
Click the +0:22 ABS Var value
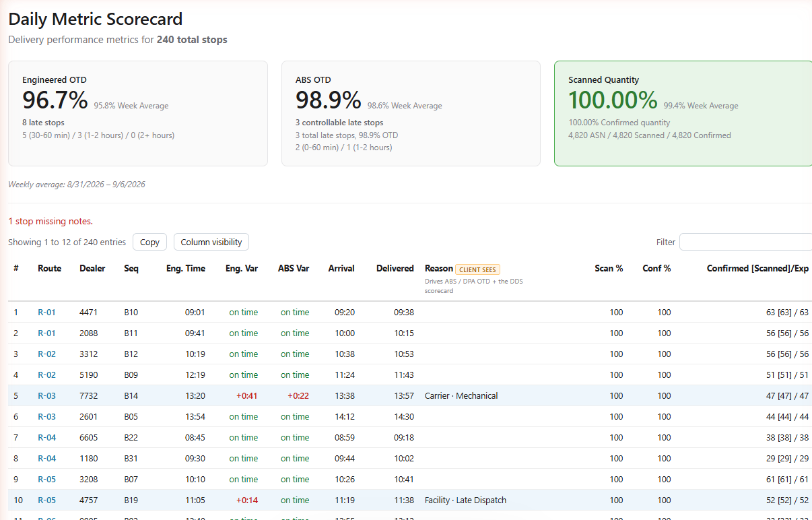(x=298, y=395)
